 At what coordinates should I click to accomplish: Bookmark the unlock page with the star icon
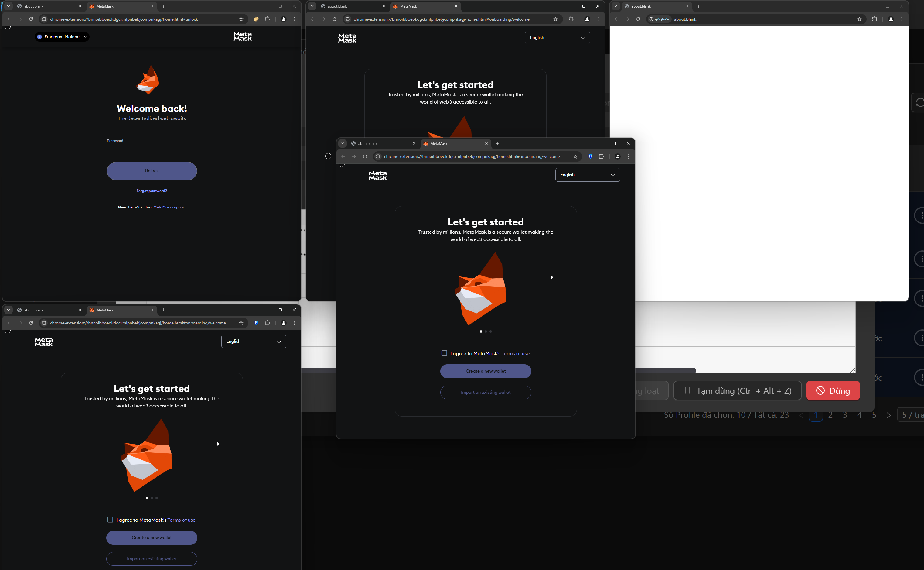(x=241, y=19)
